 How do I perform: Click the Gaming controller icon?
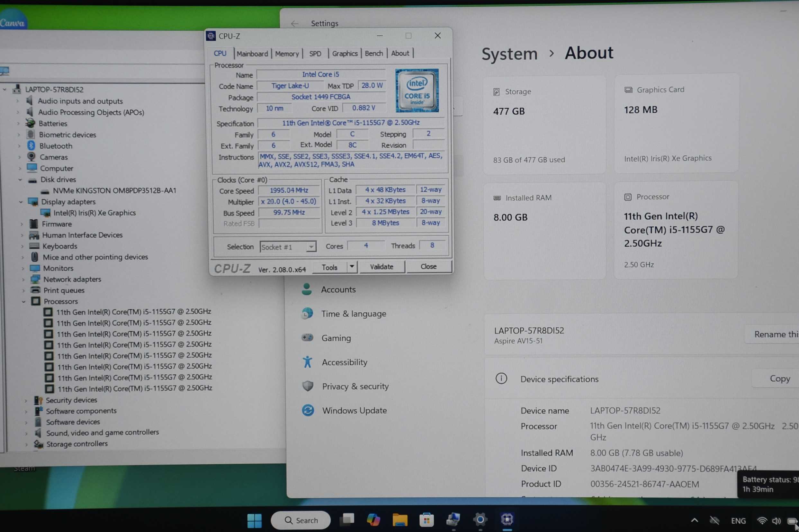307,337
